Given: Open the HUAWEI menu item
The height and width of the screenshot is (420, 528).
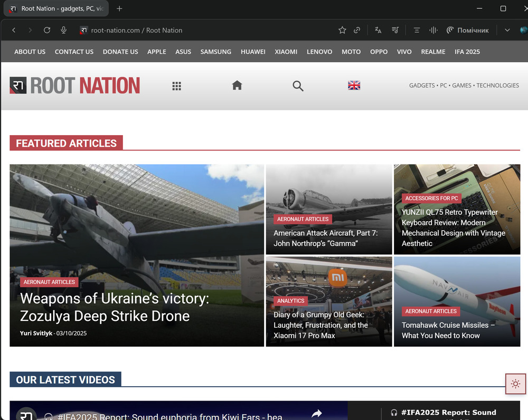Looking at the screenshot, I should coord(253,52).
